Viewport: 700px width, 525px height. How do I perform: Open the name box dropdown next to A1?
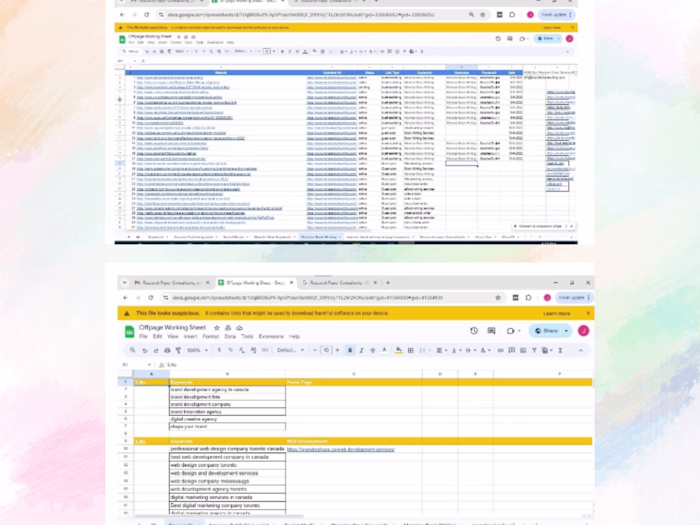(149, 365)
